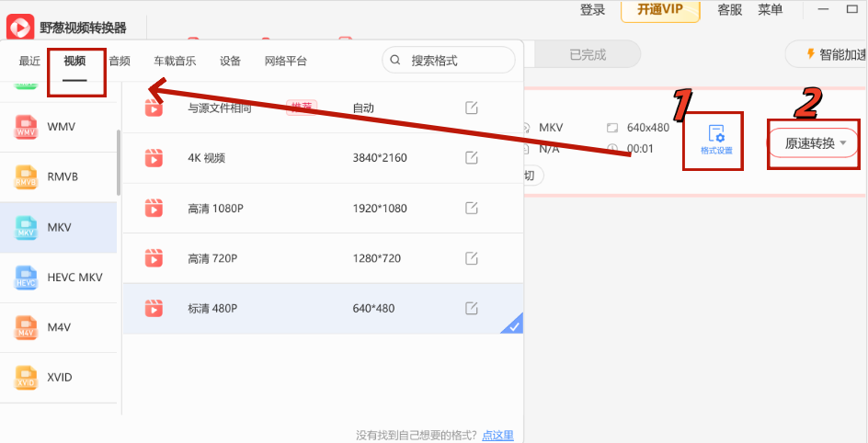Select the M4V format icon

26,327
